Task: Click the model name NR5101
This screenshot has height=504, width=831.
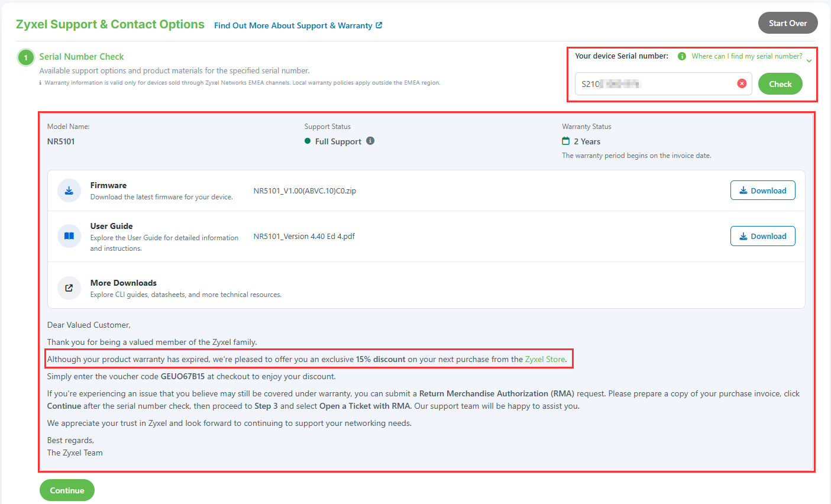Action: 61,141
